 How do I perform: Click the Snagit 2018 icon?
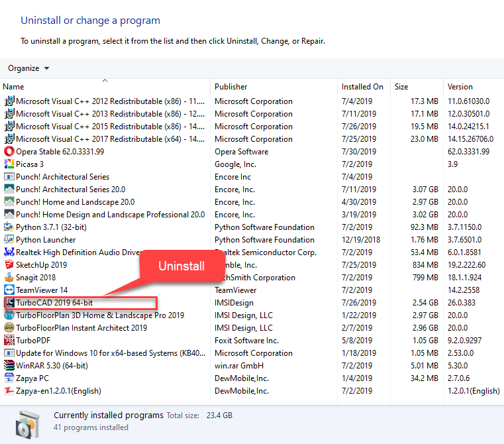click(x=9, y=277)
